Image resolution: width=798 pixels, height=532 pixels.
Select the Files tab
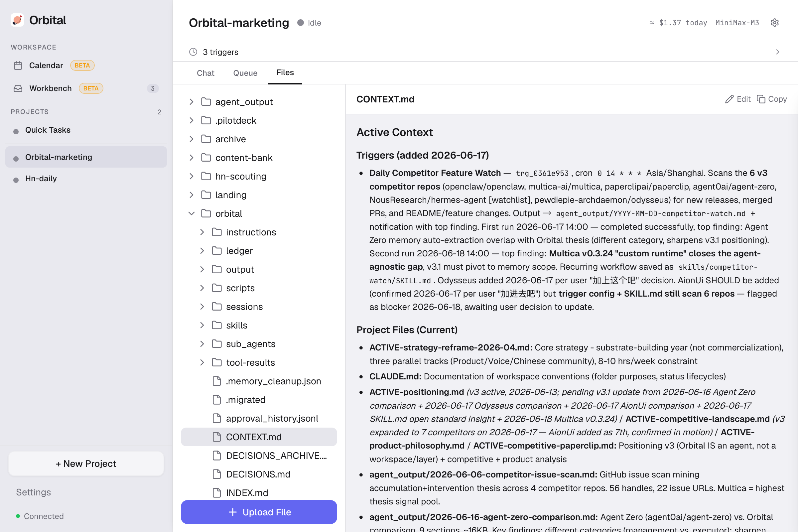tap(285, 72)
